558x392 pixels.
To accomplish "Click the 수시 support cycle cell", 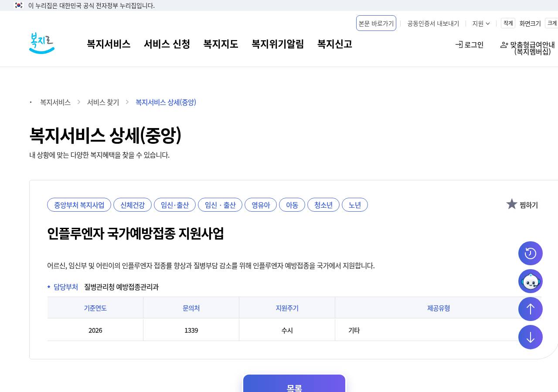I will (x=287, y=330).
